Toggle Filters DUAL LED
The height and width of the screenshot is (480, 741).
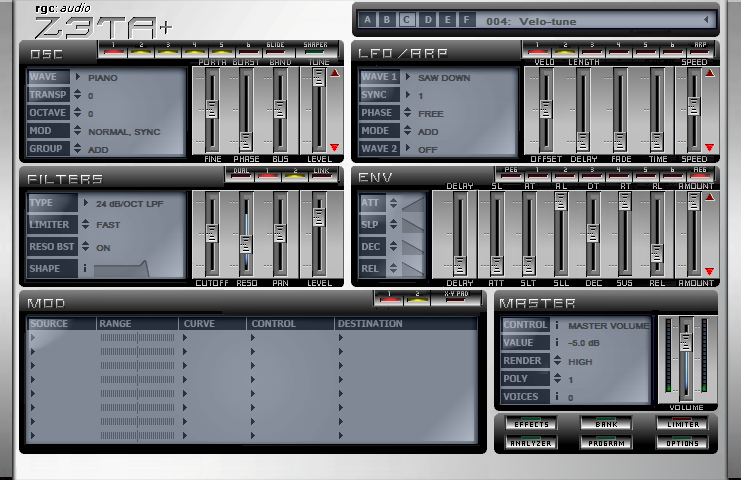[x=241, y=175]
